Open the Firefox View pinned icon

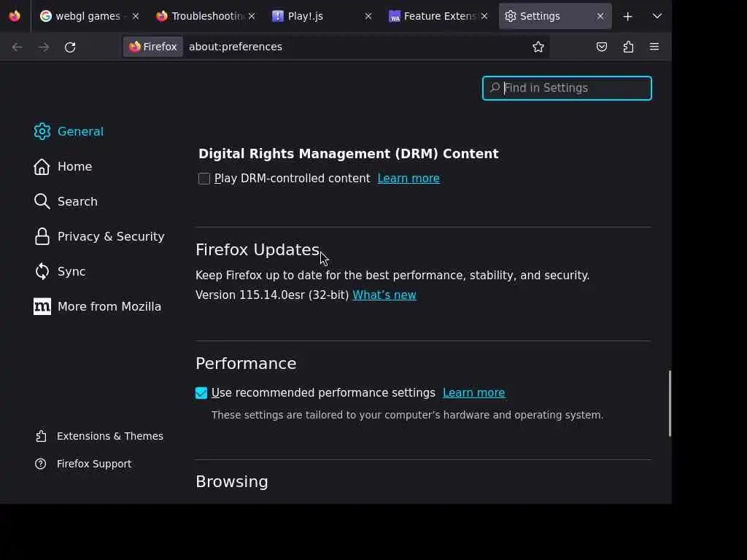coord(15,16)
